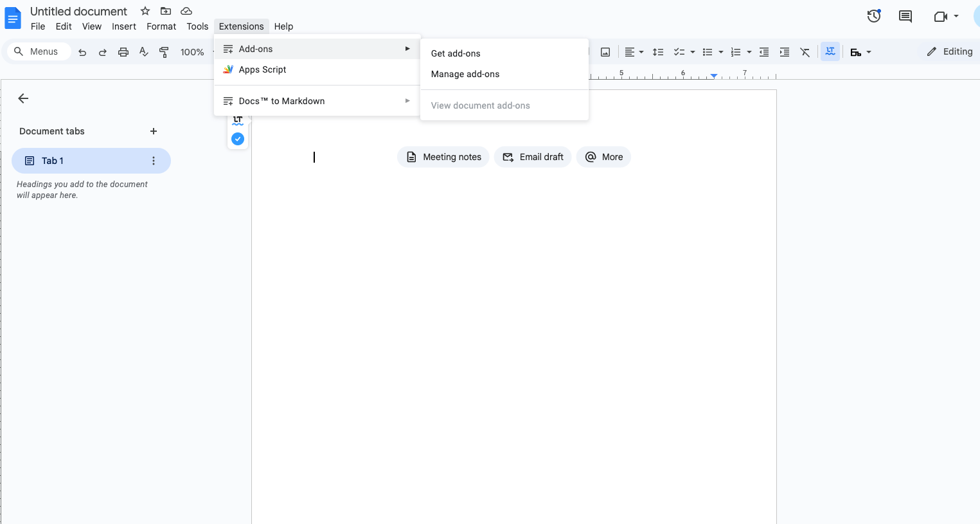Screen dimensions: 980x524
Task: Click the move to folder icon
Action: (x=166, y=11)
